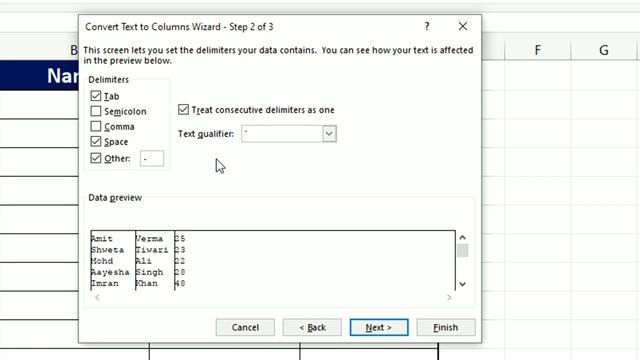Click 'Singh' in the data preview
This screenshot has height=360, width=640.
click(149, 272)
